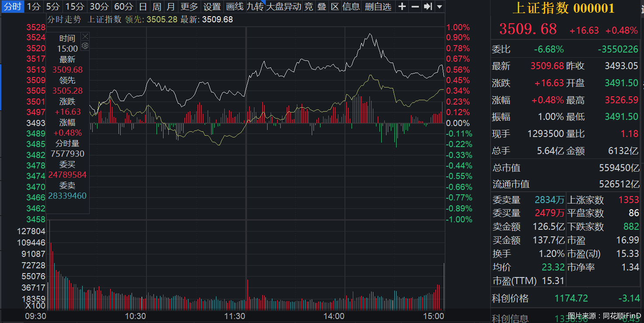Switch to the 周 weekly chart tab
Image resolution: width=644 pixels, height=323 pixels.
(x=157, y=7)
